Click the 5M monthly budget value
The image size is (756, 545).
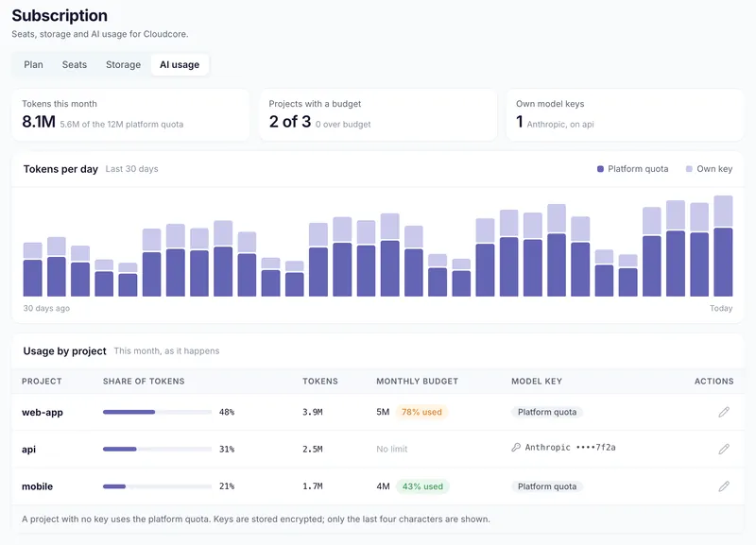pyautogui.click(x=383, y=412)
